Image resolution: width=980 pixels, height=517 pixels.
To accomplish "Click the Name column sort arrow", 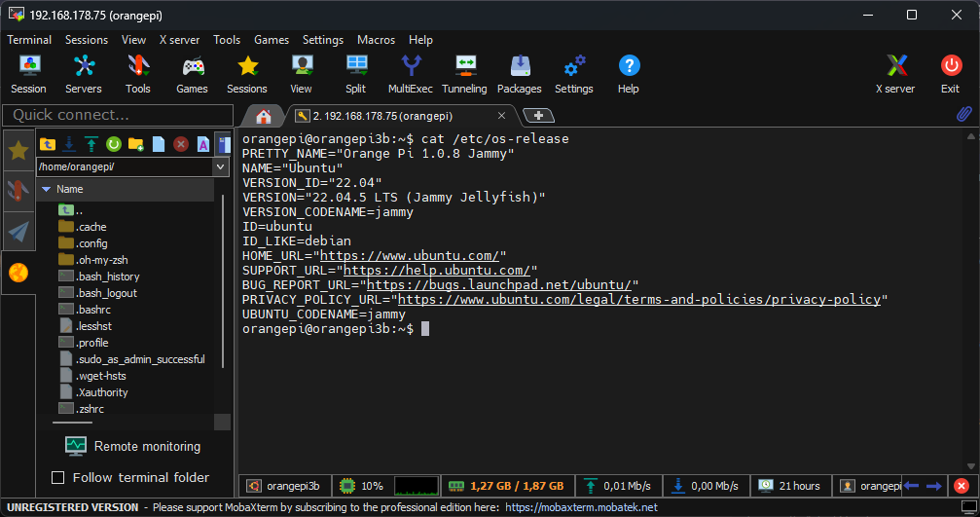I will 46,189.
